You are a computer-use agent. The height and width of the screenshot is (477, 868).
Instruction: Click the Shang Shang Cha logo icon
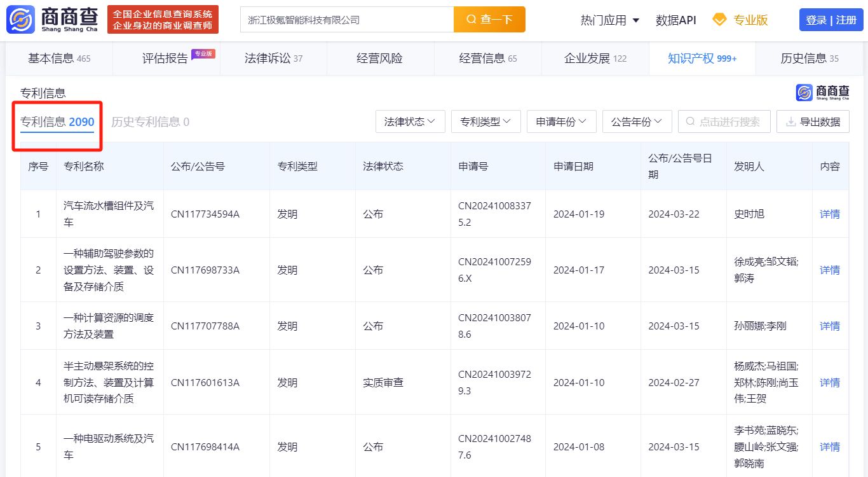click(21, 20)
